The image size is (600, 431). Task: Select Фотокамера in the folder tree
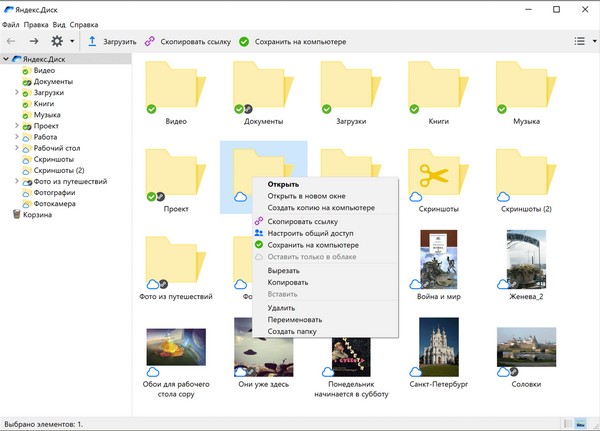point(54,204)
